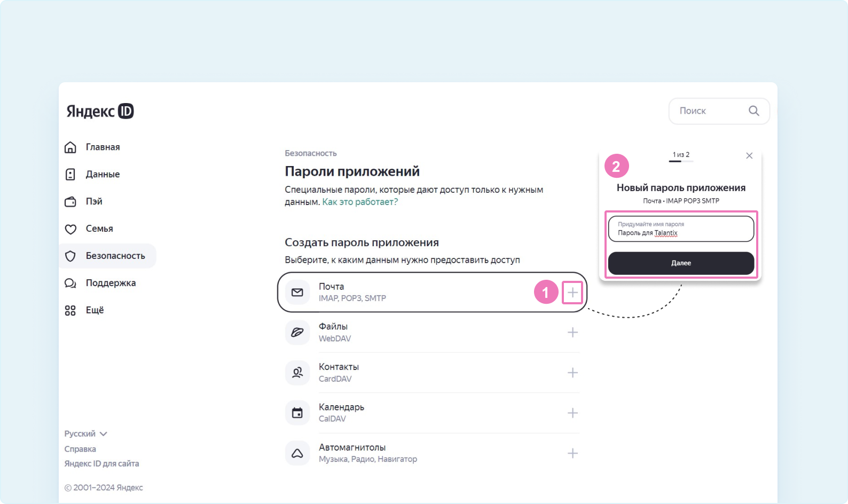Open the Пэй section
This screenshot has width=848, height=504.
tap(94, 202)
